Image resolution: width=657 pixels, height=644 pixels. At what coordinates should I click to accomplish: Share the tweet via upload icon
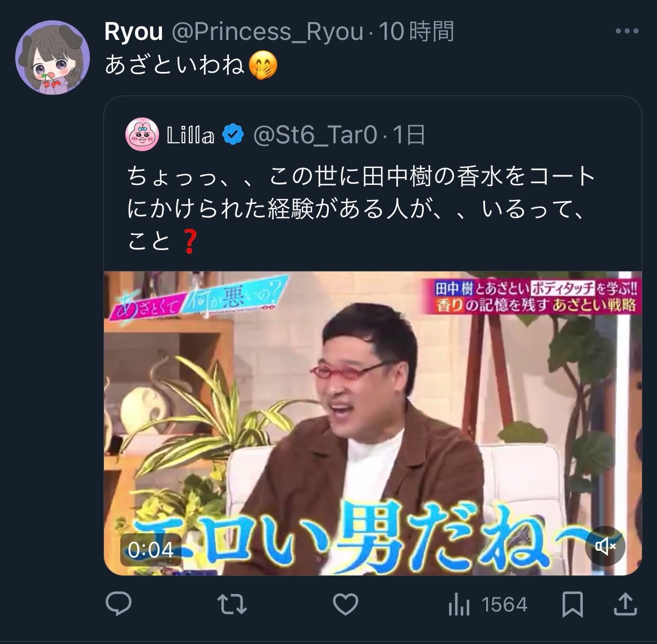coord(625,604)
